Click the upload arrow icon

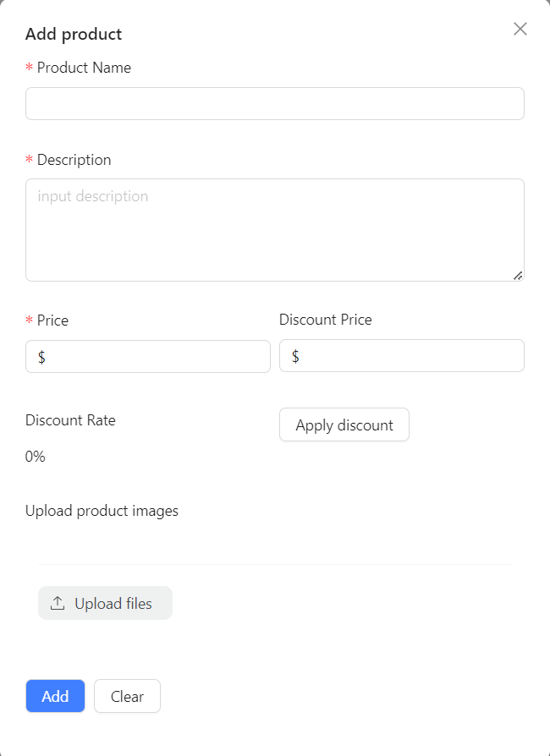[x=58, y=603]
